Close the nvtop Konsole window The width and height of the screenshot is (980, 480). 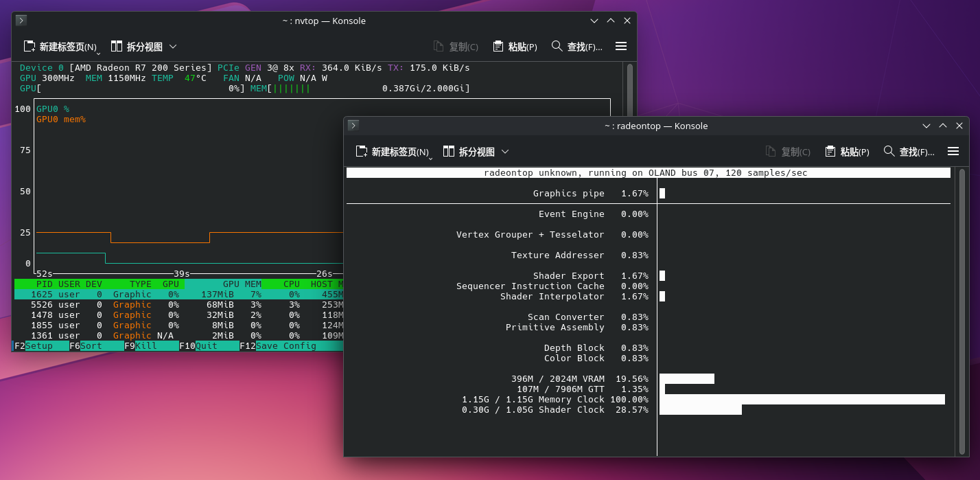coord(627,21)
